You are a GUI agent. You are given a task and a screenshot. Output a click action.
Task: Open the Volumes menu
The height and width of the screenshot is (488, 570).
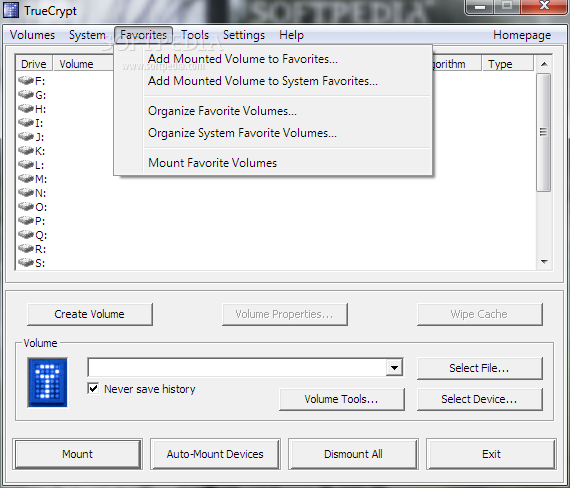(32, 35)
